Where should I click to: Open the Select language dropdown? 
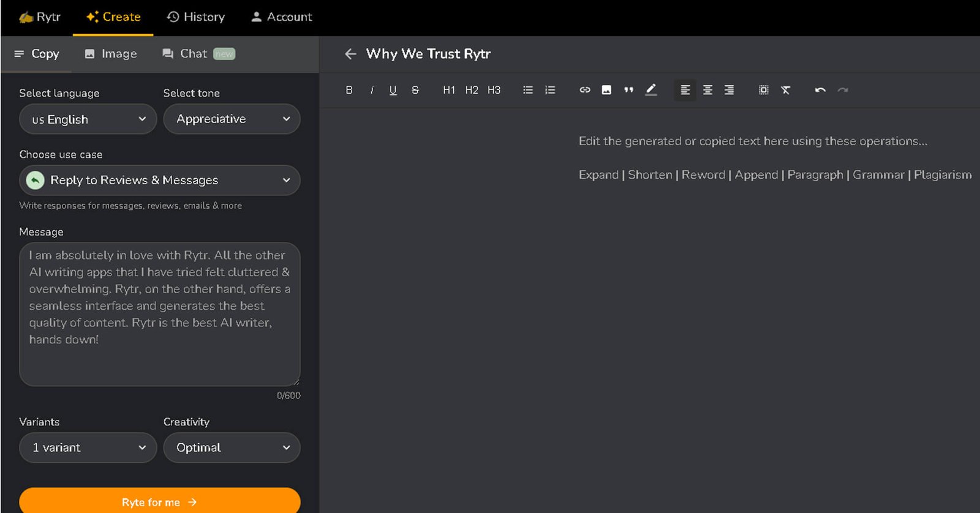point(88,119)
